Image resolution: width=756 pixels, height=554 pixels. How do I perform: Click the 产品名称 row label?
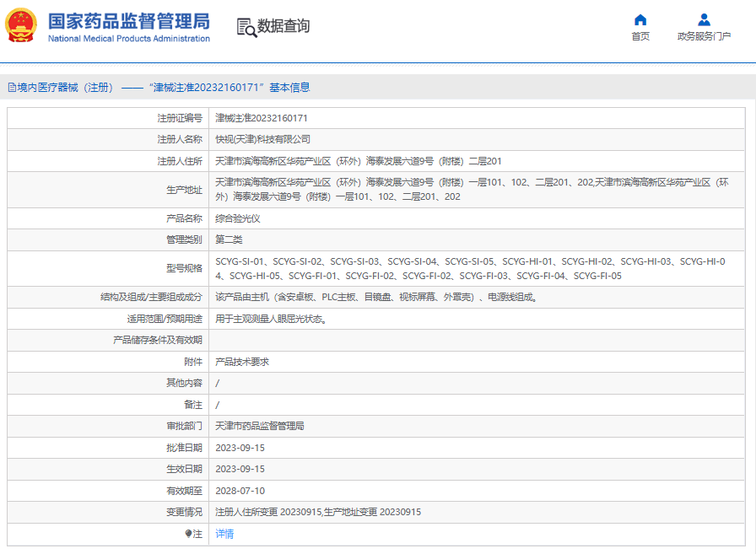pyautogui.click(x=184, y=218)
